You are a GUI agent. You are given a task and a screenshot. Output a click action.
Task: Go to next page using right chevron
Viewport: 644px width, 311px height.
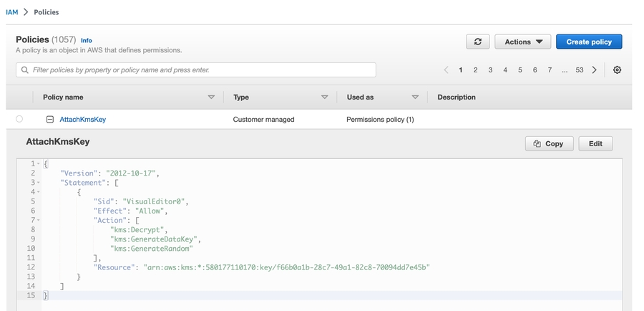click(595, 70)
